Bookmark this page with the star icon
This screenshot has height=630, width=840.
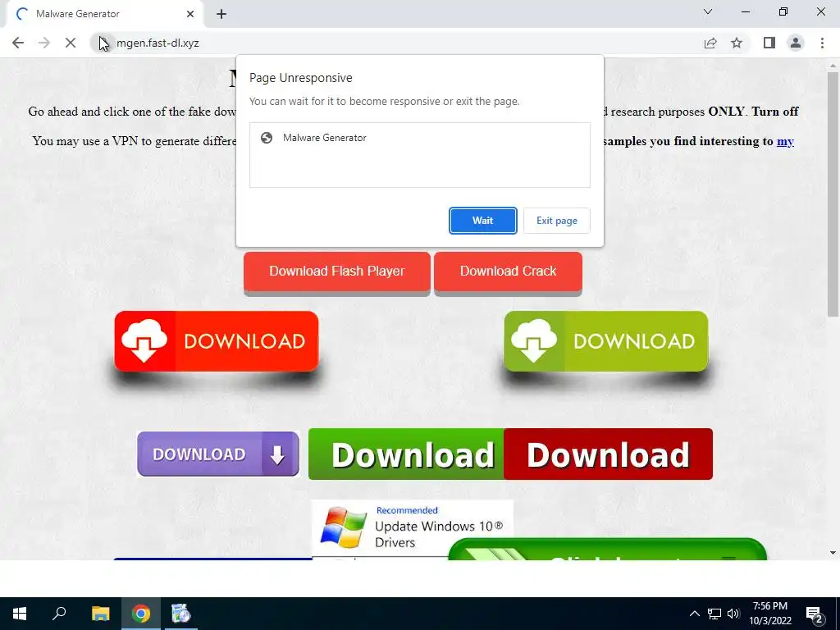[737, 43]
